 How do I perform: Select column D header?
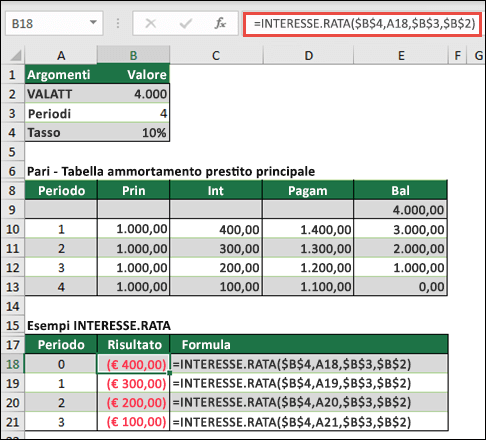click(308, 55)
